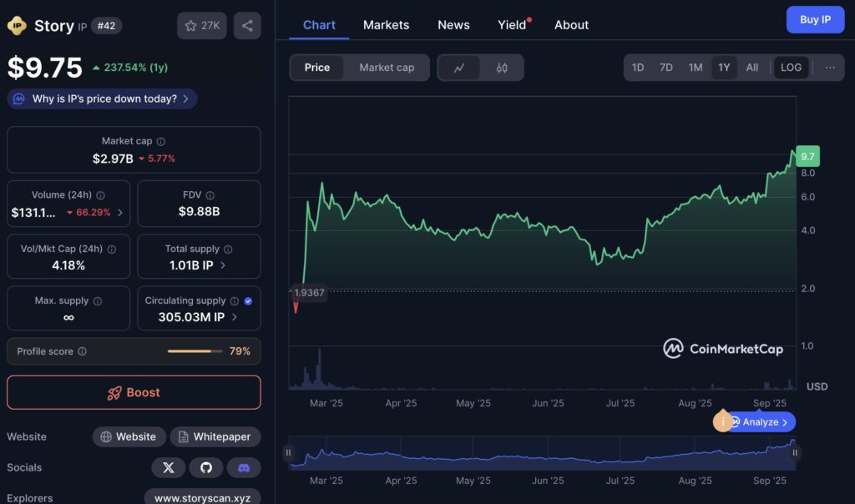Click the Buy IP button

pos(815,20)
